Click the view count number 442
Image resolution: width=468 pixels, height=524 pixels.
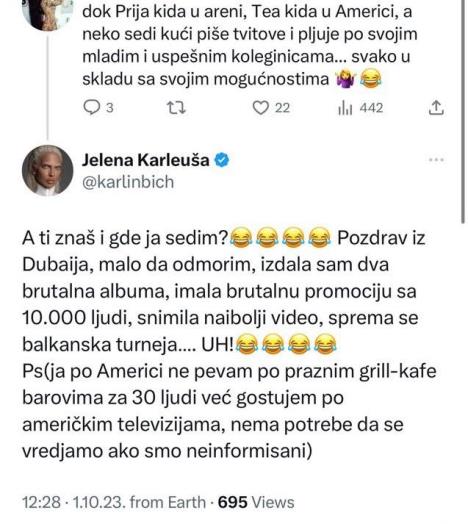(x=371, y=108)
